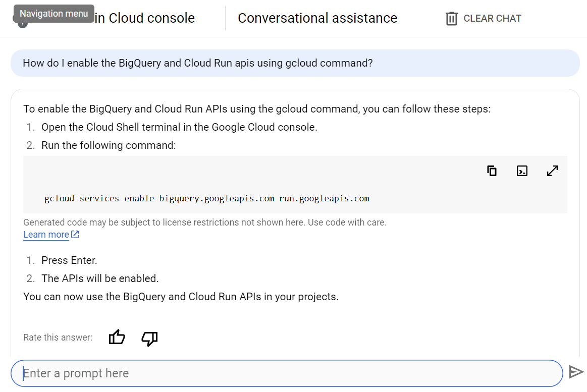
Task: Send the prompt with the arrow icon
Action: [x=576, y=372]
